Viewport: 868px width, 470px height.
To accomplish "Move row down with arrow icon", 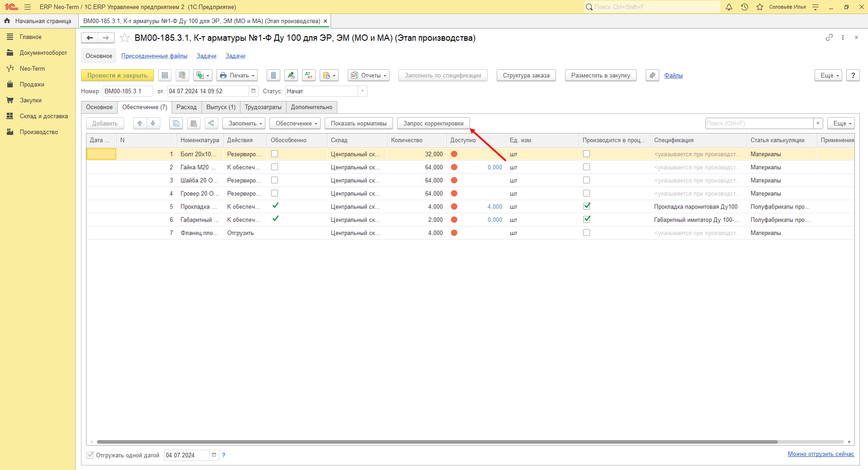I will 153,123.
